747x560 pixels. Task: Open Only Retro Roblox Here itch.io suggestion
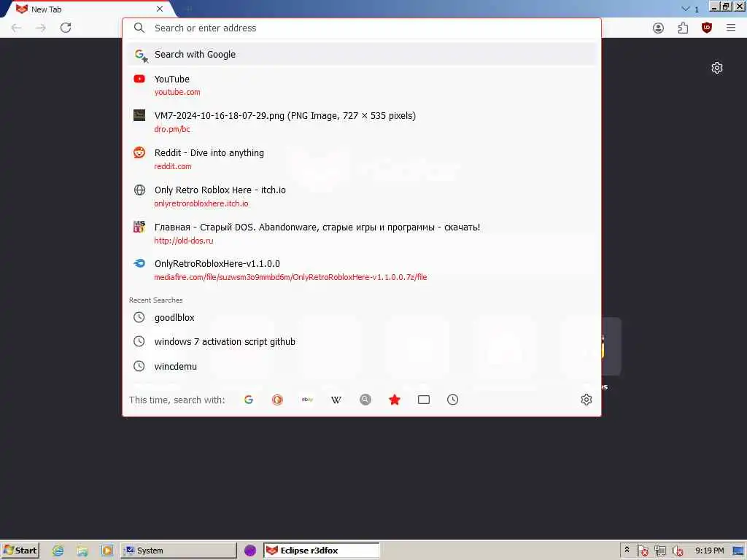pyautogui.click(x=362, y=196)
